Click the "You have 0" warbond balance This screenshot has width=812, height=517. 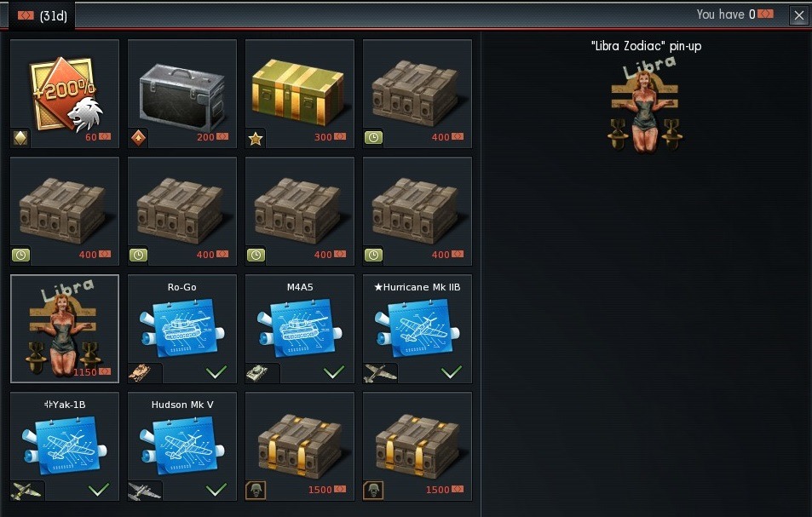click(x=734, y=14)
